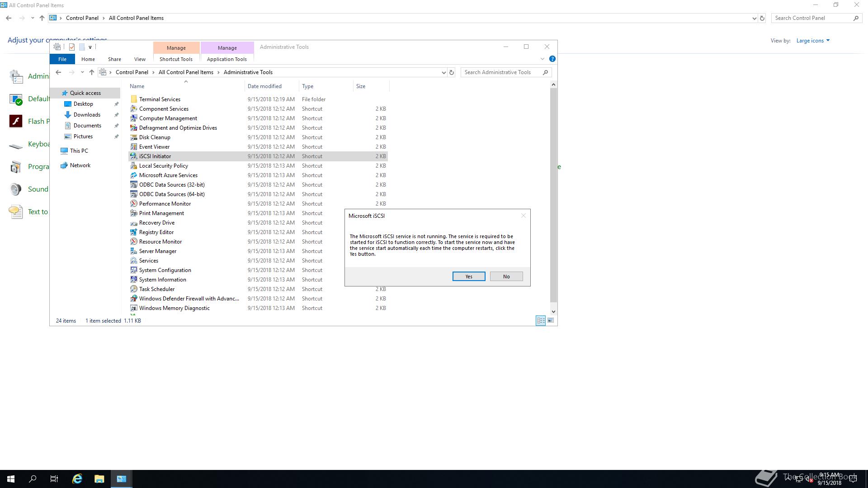868x488 pixels.
Task: Click the Services gear icon
Action: (133, 261)
